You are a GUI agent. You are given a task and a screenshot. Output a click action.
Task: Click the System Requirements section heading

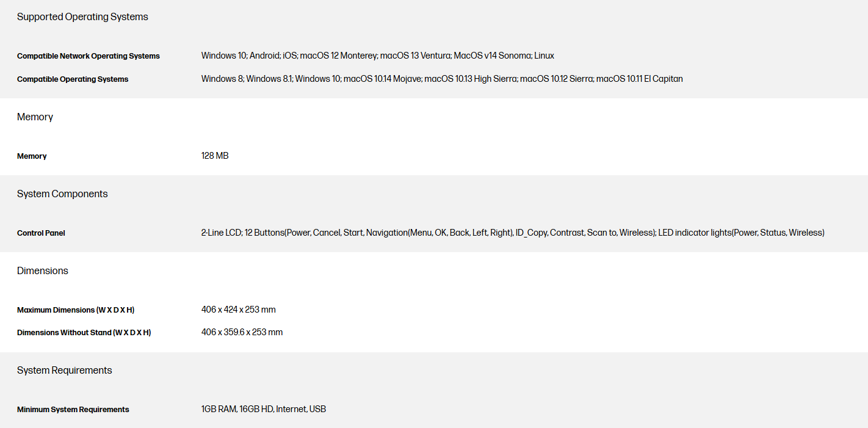(65, 371)
